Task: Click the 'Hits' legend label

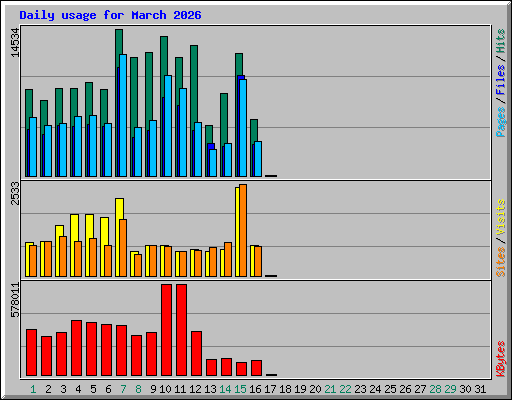Action: click(500, 41)
